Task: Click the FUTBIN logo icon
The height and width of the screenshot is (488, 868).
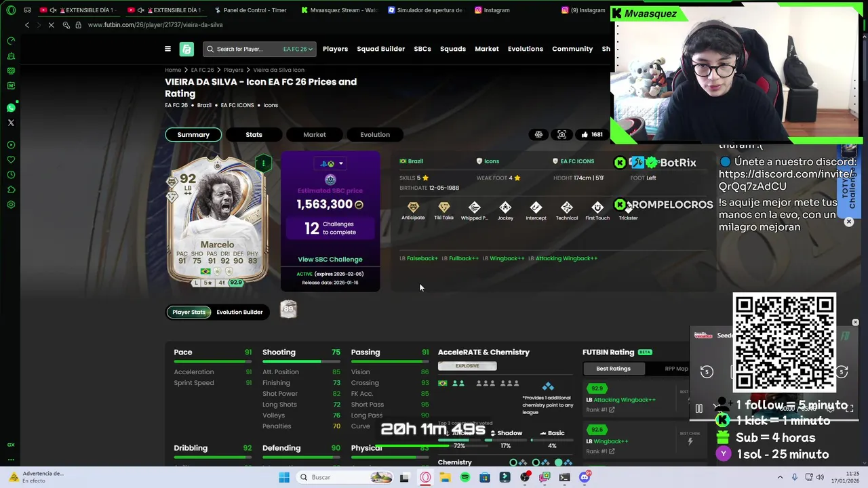Action: click(186, 49)
